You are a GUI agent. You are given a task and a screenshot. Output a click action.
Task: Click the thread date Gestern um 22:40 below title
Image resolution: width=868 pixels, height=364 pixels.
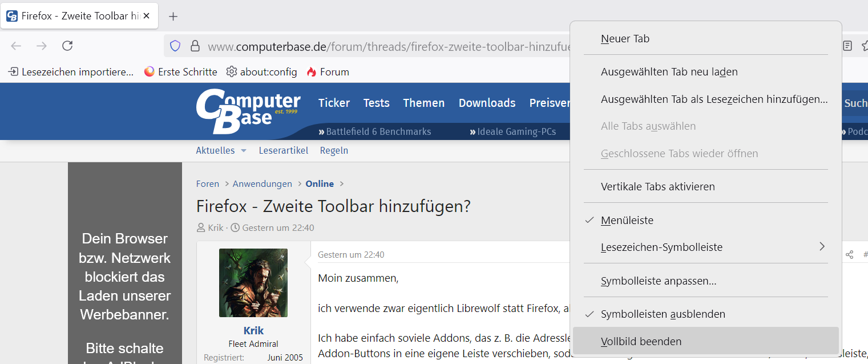pos(278,227)
